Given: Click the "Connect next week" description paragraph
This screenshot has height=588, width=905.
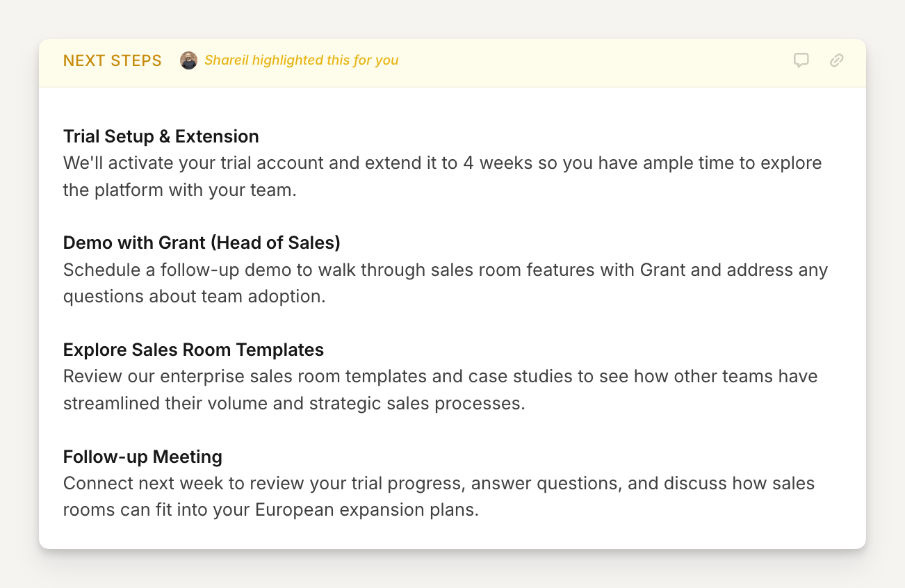Looking at the screenshot, I should (439, 496).
